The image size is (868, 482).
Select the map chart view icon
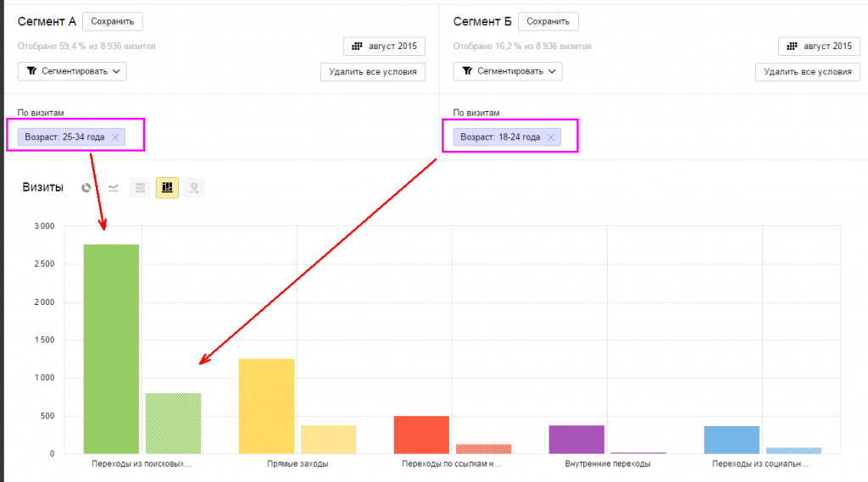tap(194, 188)
